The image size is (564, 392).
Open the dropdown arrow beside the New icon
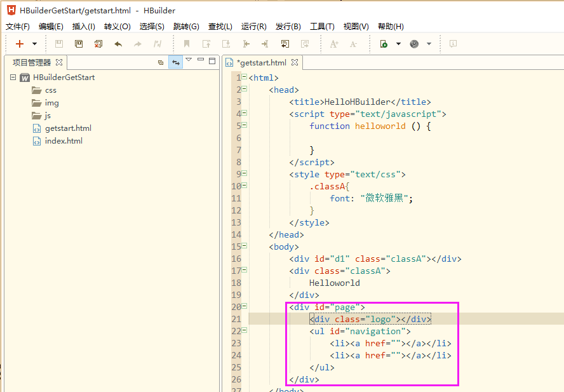click(x=34, y=44)
